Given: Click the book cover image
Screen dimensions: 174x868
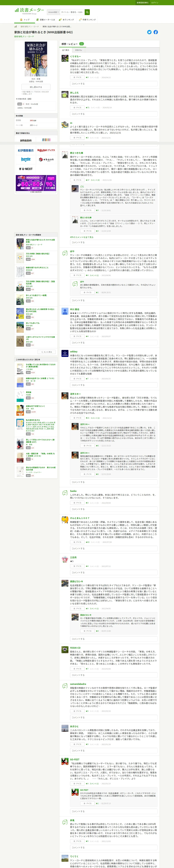Looking at the screenshot, I should tap(36, 59).
